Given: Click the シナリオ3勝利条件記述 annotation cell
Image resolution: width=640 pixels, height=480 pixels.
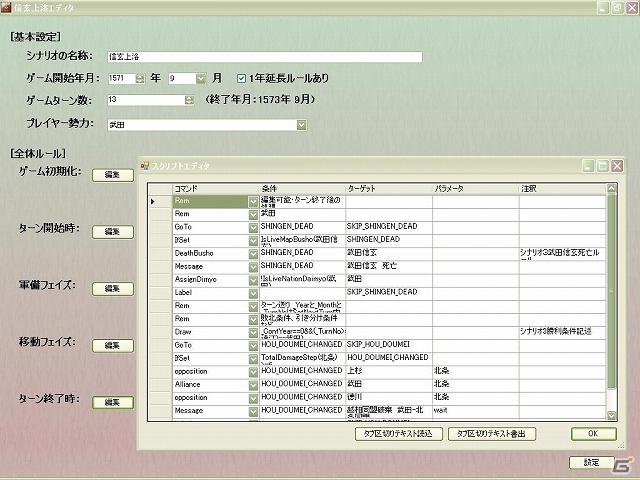Looking at the screenshot, I should [x=562, y=332].
